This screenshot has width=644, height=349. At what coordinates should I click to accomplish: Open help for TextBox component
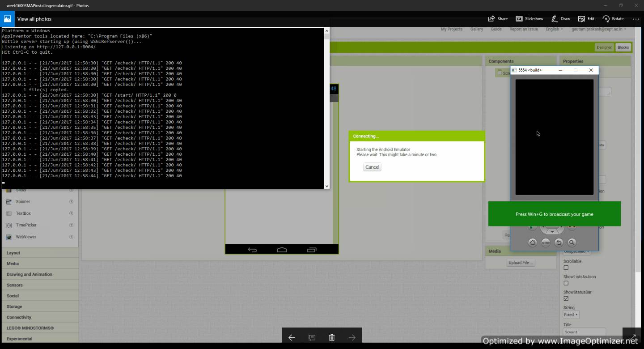[x=71, y=213]
